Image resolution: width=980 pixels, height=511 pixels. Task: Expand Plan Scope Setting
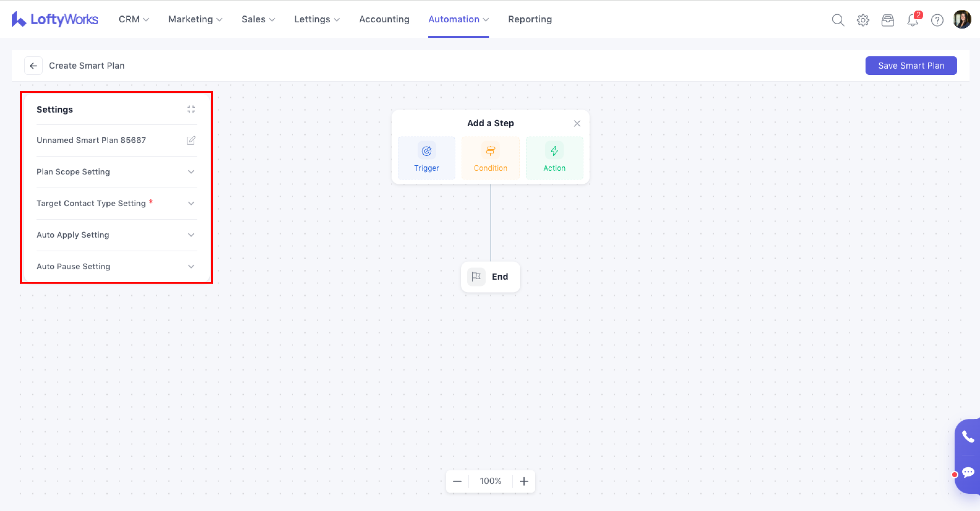(191, 172)
